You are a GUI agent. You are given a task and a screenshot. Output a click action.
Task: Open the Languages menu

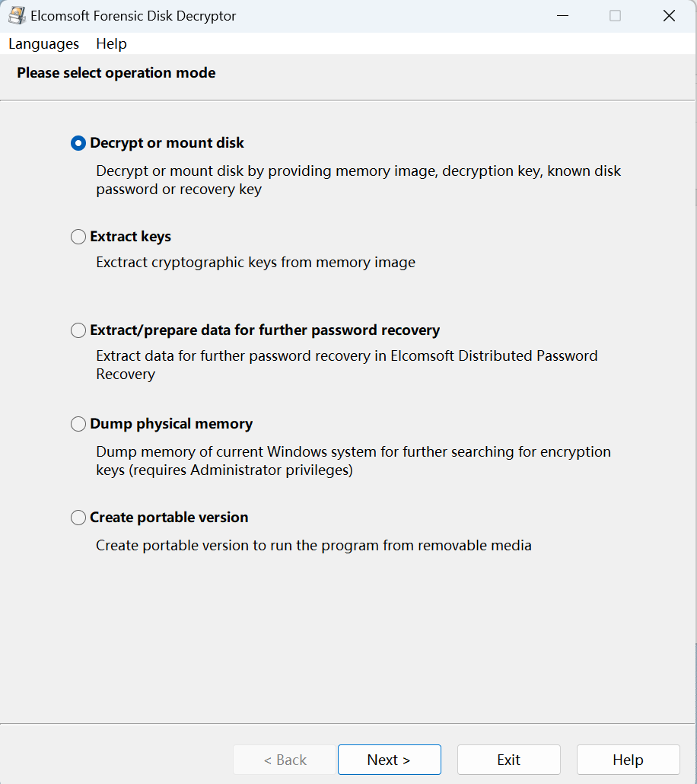tap(43, 43)
